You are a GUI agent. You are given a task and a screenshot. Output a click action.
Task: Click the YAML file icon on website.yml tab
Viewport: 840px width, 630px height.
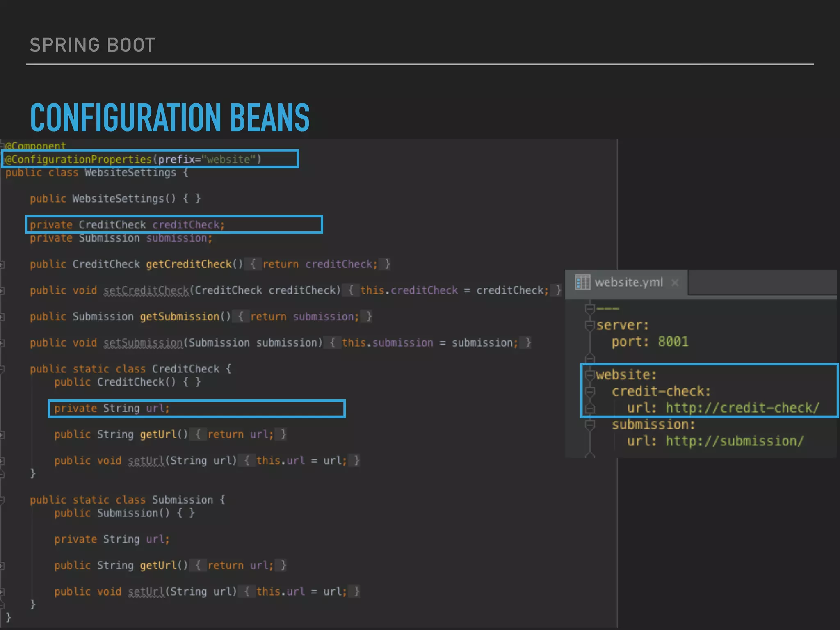[x=582, y=282]
